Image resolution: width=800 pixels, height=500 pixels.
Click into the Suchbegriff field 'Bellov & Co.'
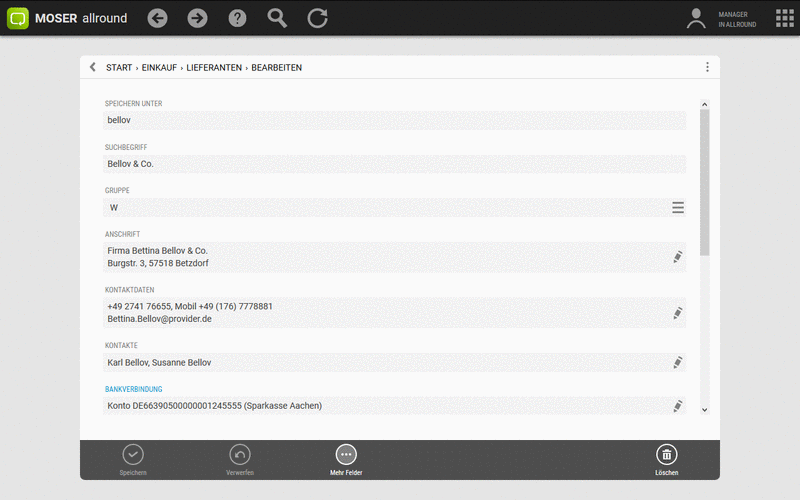click(x=394, y=164)
